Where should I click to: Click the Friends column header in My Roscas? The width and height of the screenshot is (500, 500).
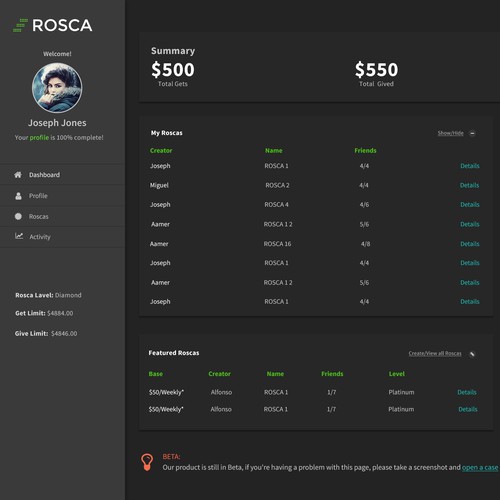tap(365, 151)
